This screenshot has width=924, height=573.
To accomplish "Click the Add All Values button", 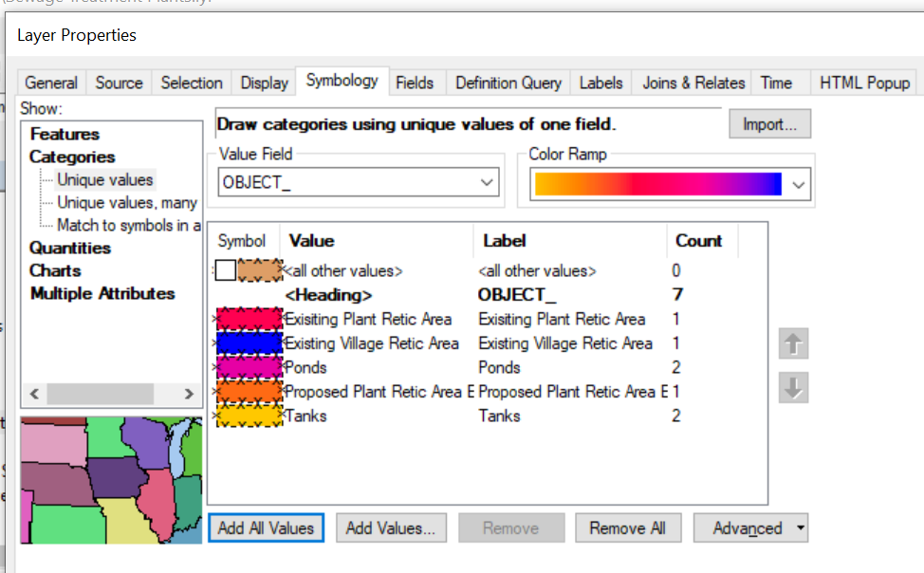I will [266, 527].
